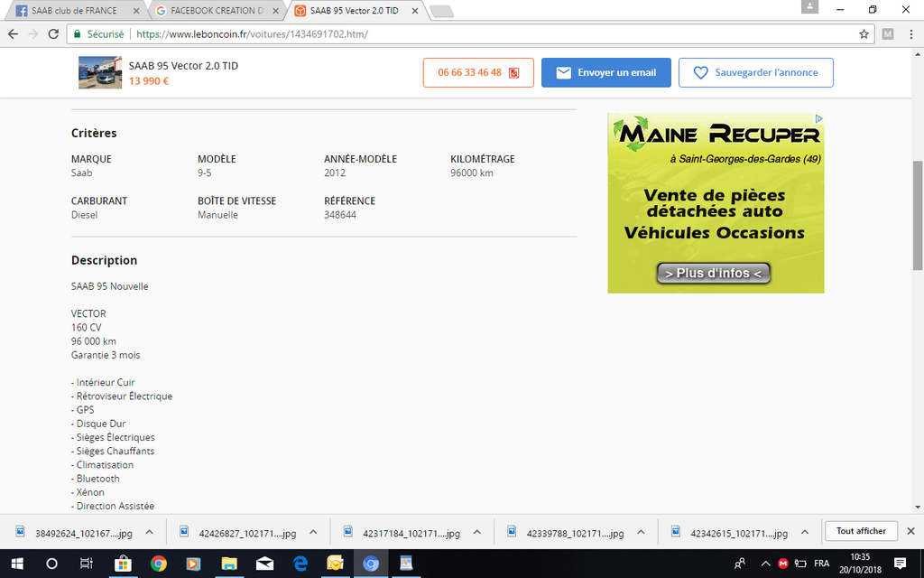Click the phone number copy icon
Viewport: 924px width, 578px height.
click(513, 72)
